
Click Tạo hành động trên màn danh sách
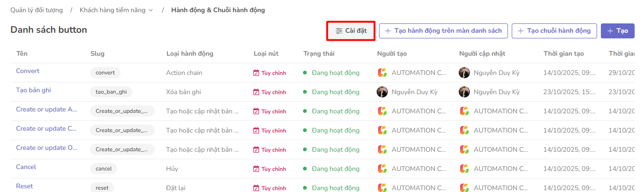(x=443, y=31)
